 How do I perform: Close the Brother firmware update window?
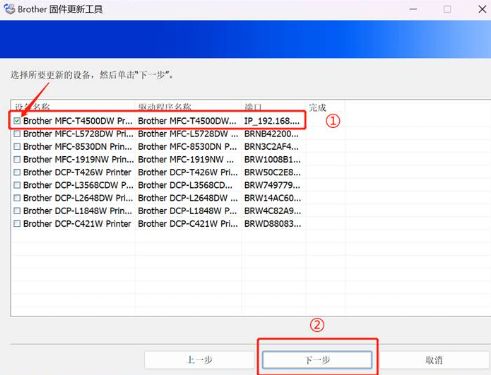482,9
